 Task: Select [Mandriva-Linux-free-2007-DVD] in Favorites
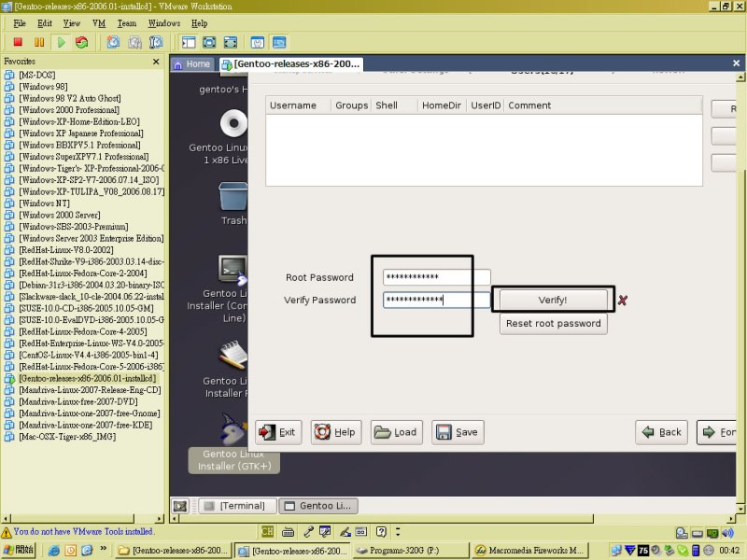[x=78, y=402]
